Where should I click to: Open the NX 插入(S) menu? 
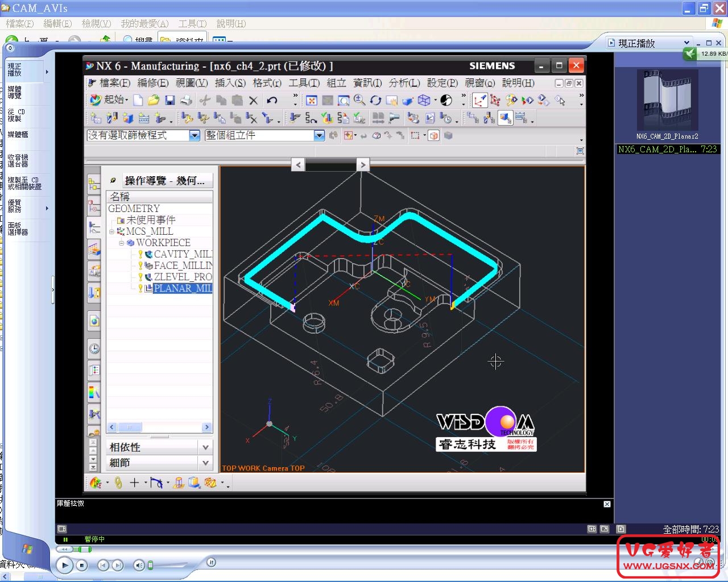point(230,83)
